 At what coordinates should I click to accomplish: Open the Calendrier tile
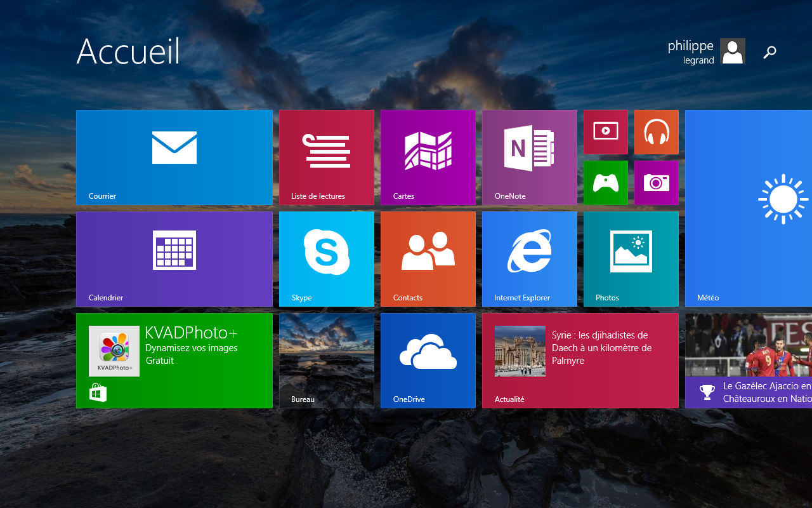coord(174,259)
